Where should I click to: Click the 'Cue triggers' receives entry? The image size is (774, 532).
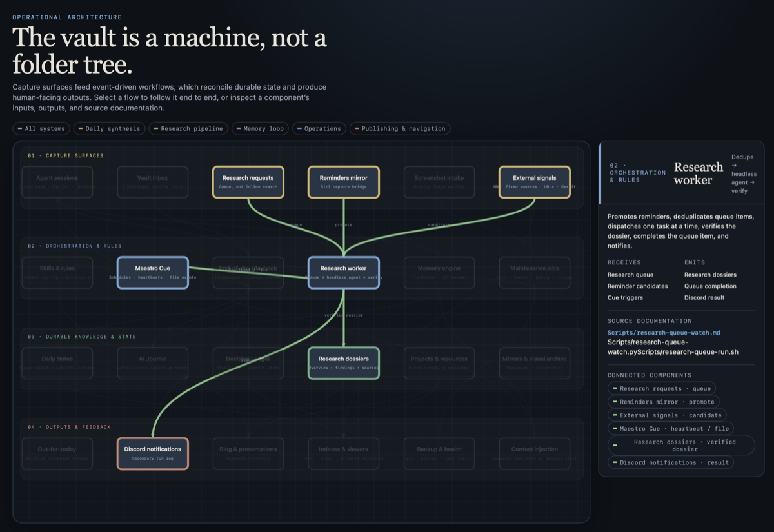tap(625, 298)
